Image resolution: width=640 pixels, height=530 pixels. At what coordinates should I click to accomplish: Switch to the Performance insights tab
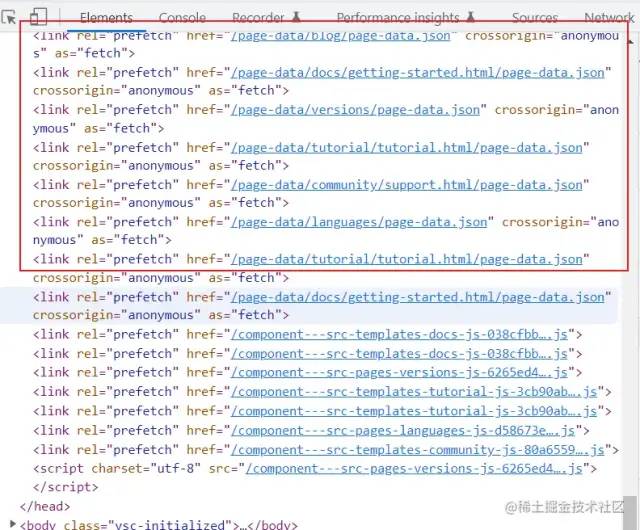[x=406, y=18]
